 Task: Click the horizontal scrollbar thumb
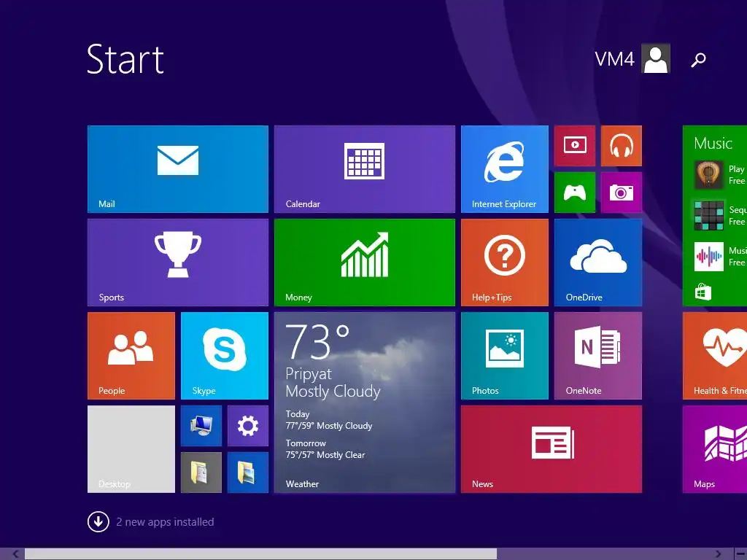point(260,554)
